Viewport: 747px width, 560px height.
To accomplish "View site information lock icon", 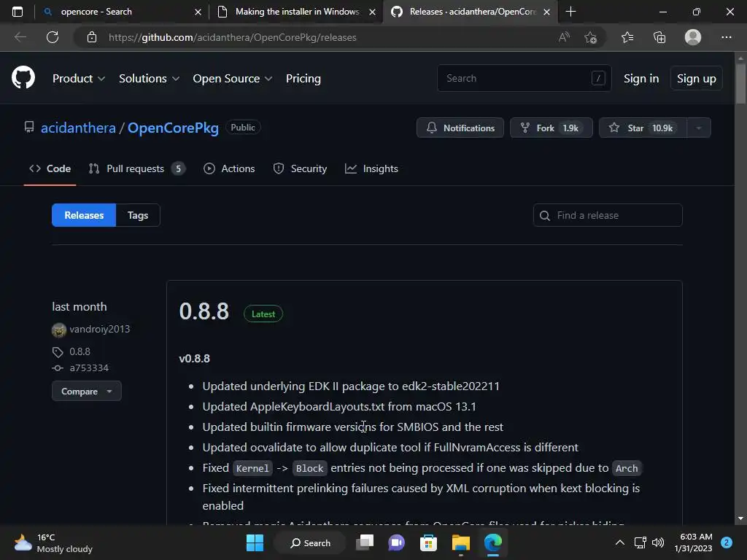I will click(92, 37).
